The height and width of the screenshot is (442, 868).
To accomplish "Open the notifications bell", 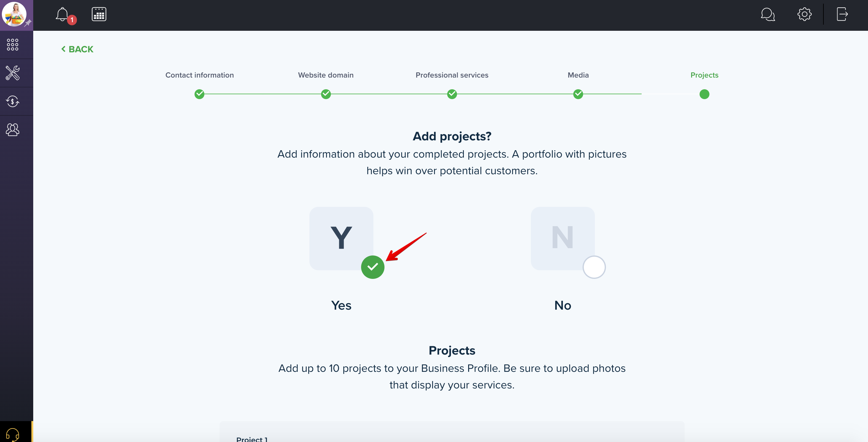I will [x=62, y=14].
